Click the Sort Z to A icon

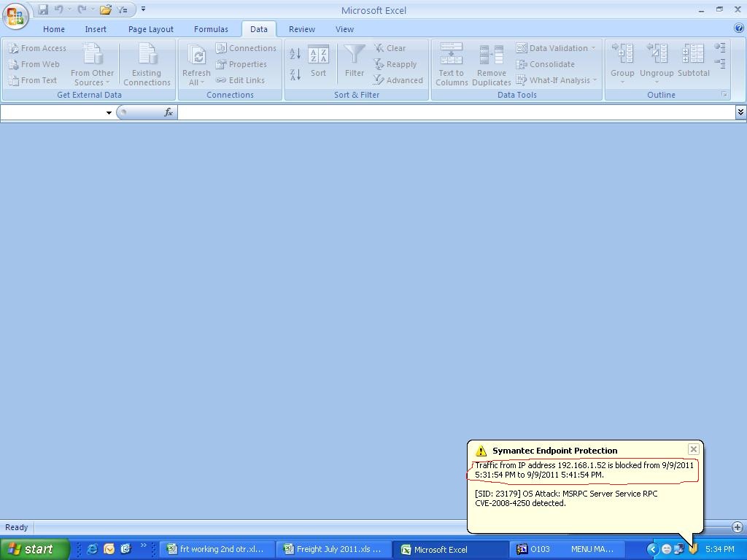(x=295, y=74)
